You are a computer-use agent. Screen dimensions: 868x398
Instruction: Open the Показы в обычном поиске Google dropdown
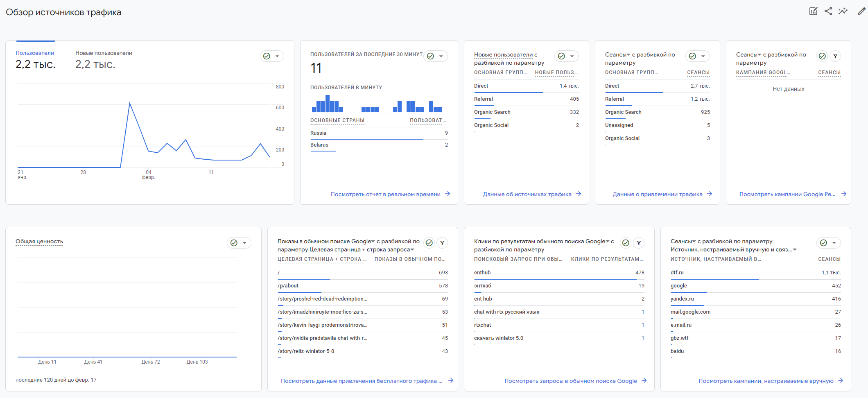326,241
